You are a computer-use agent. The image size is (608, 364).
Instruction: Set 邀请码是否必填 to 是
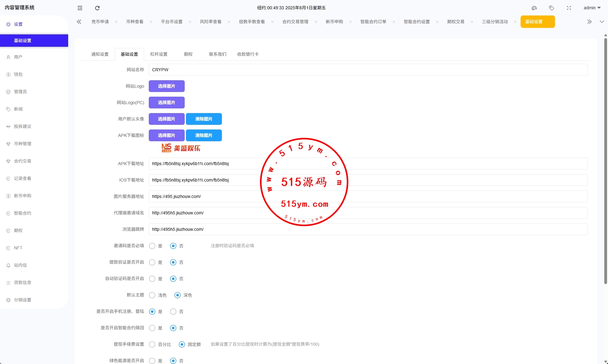tap(152, 246)
